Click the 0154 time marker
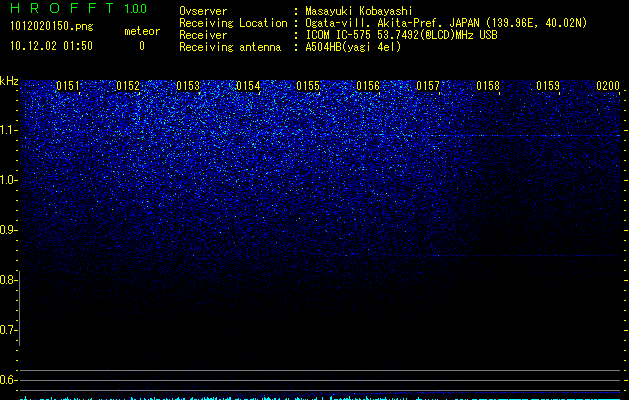The height and width of the screenshot is (400, 629). pos(248,86)
